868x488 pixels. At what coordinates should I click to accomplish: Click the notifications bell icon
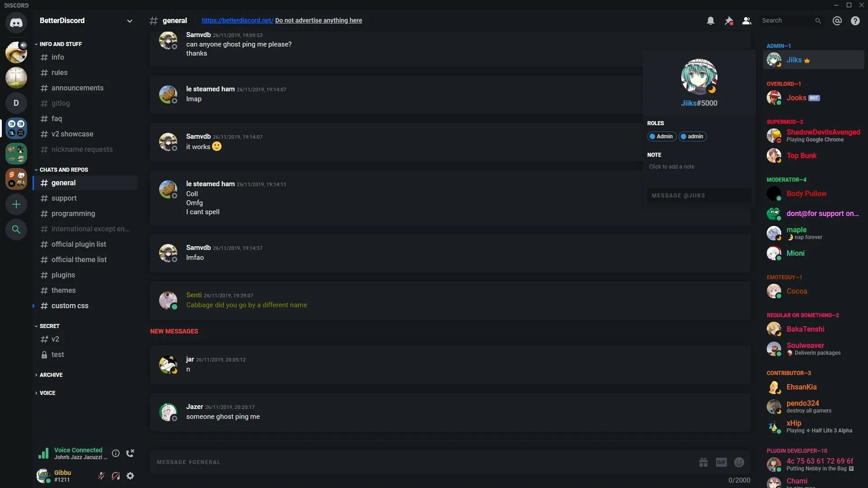[x=710, y=20]
